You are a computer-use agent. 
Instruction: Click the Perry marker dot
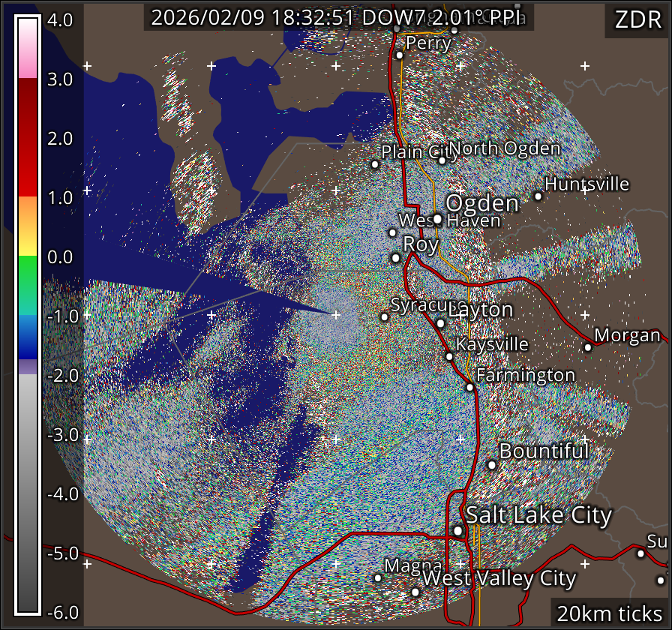[x=400, y=55]
